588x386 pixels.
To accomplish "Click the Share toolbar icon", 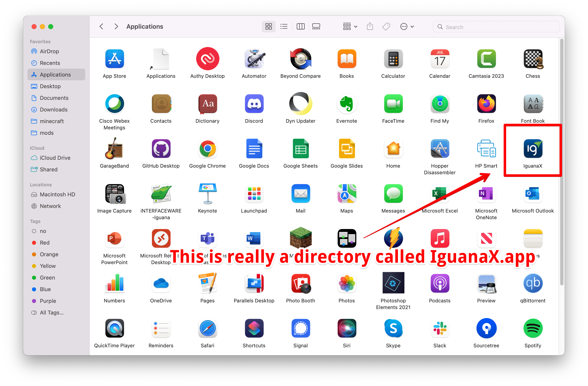I will (370, 26).
